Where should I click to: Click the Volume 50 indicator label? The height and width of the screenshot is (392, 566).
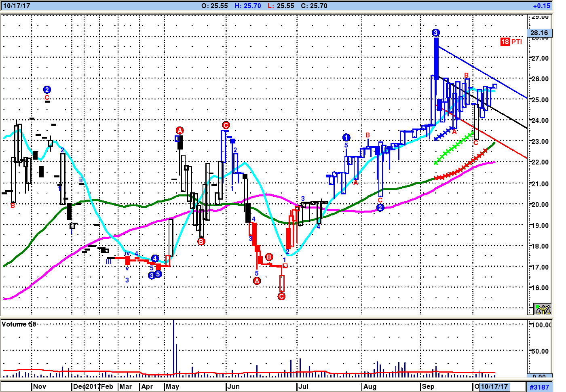tap(19, 324)
